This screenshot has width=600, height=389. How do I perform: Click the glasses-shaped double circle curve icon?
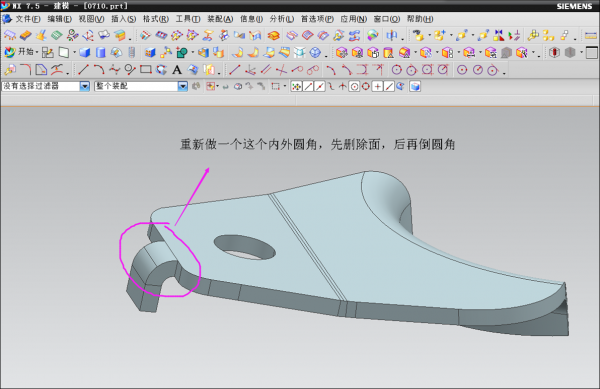pyautogui.click(x=313, y=70)
